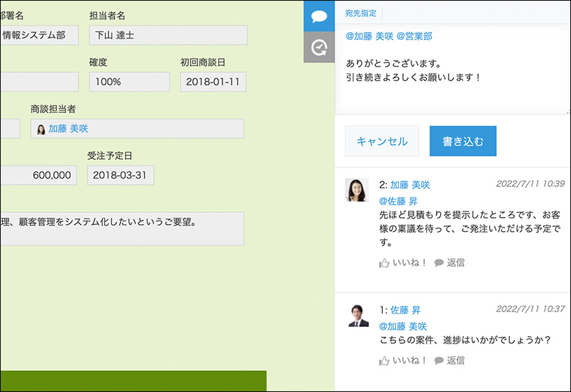The width and height of the screenshot is (571, 392).
Task: Post the comment with 書き込む
Action: tap(463, 141)
